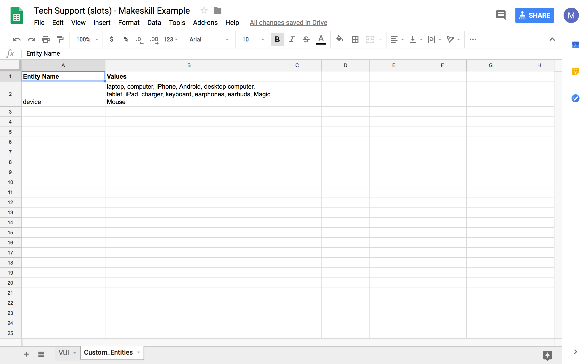Screen dimensions: 588x364
Task: Open text wrapping dropdown
Action: pyautogui.click(x=434, y=39)
